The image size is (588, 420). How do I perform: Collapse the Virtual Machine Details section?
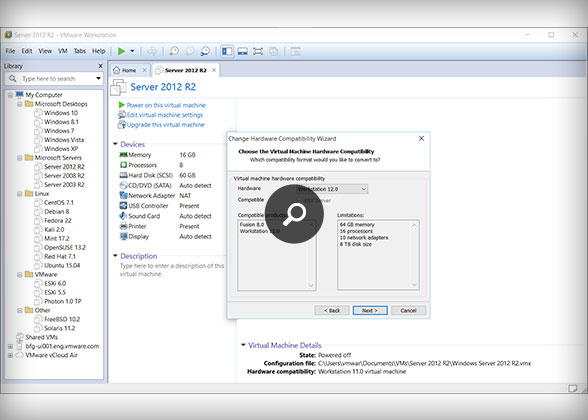click(243, 345)
